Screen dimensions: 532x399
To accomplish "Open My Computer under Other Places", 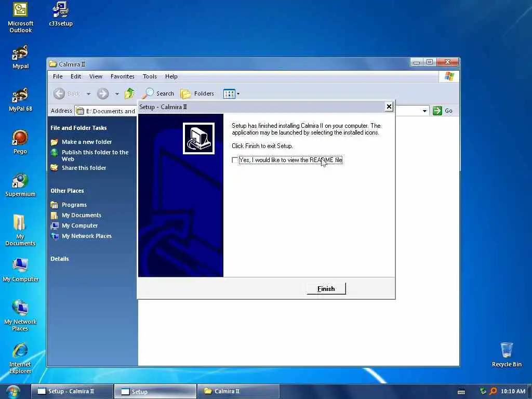I will (x=79, y=225).
